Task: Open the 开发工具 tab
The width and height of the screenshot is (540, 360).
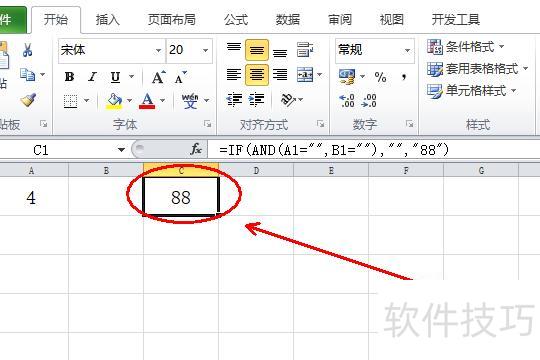Action: coord(456,19)
